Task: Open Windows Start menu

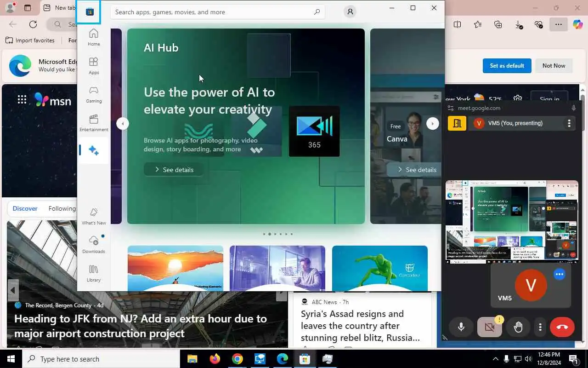Action: [x=11, y=359]
